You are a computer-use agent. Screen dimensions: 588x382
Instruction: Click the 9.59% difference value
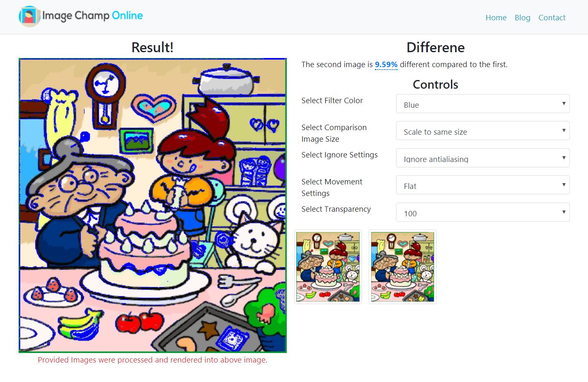pyautogui.click(x=386, y=65)
